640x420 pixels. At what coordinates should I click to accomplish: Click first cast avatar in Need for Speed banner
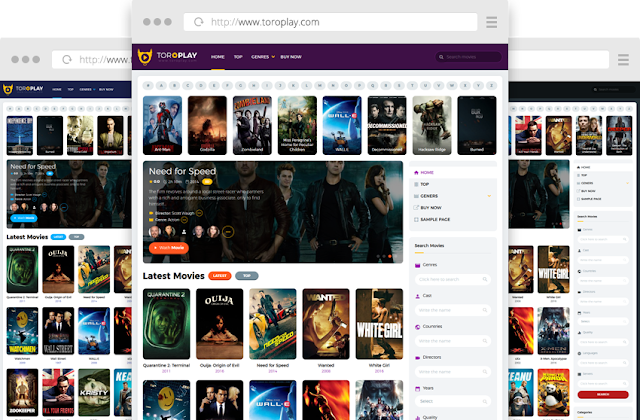coord(155,232)
